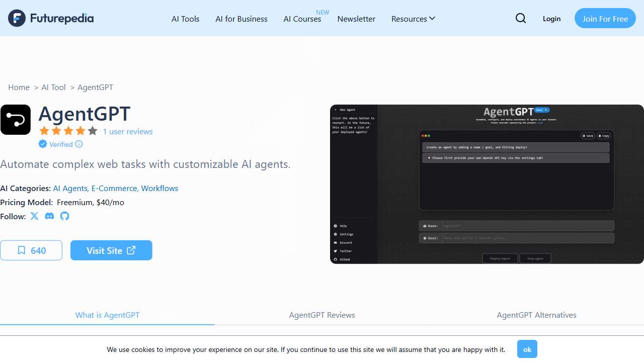Accept cookies with the ok button
This screenshot has width=644, height=362.
pos(527,349)
